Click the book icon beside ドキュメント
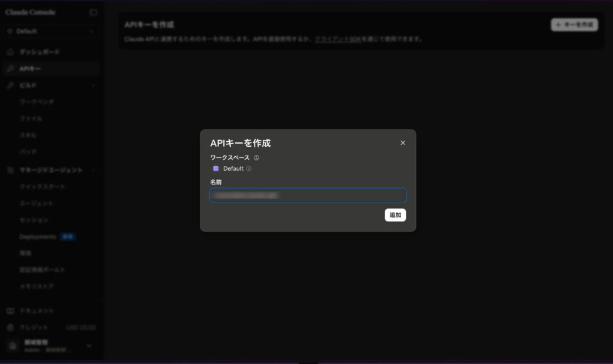Screen dimensions: 613x364 pos(11,311)
